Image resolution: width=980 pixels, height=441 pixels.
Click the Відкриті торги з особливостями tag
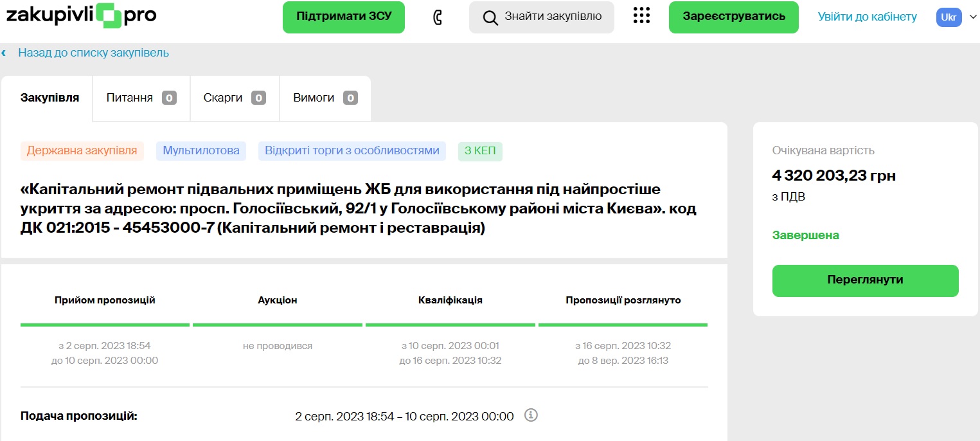(x=352, y=150)
